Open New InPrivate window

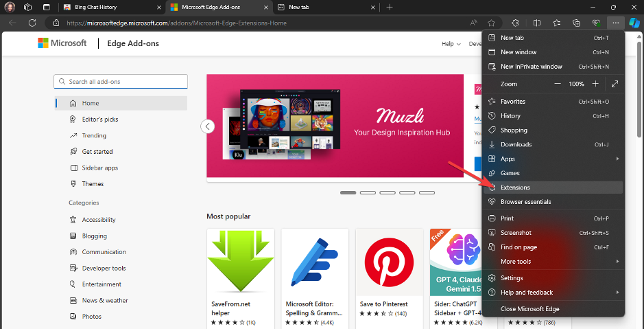553,67
